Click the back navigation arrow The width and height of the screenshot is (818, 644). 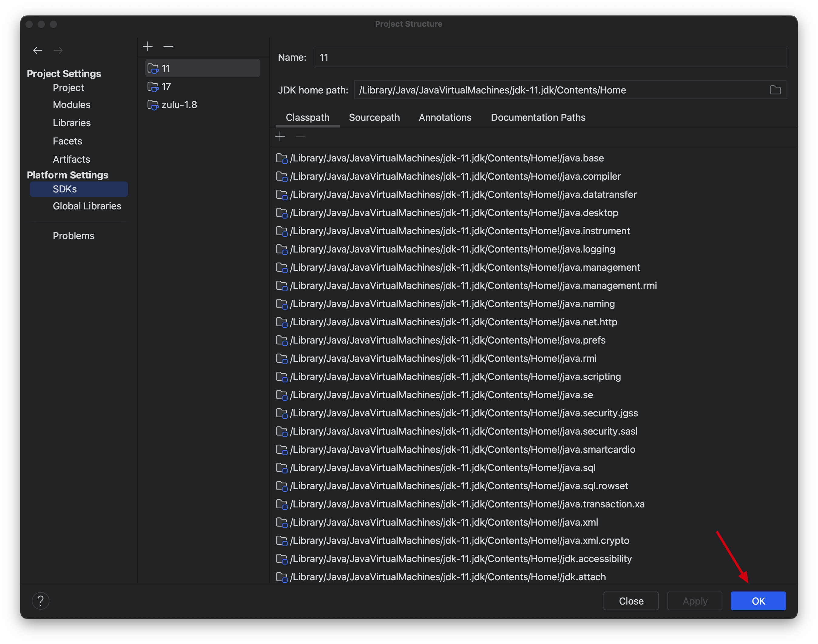click(x=37, y=50)
